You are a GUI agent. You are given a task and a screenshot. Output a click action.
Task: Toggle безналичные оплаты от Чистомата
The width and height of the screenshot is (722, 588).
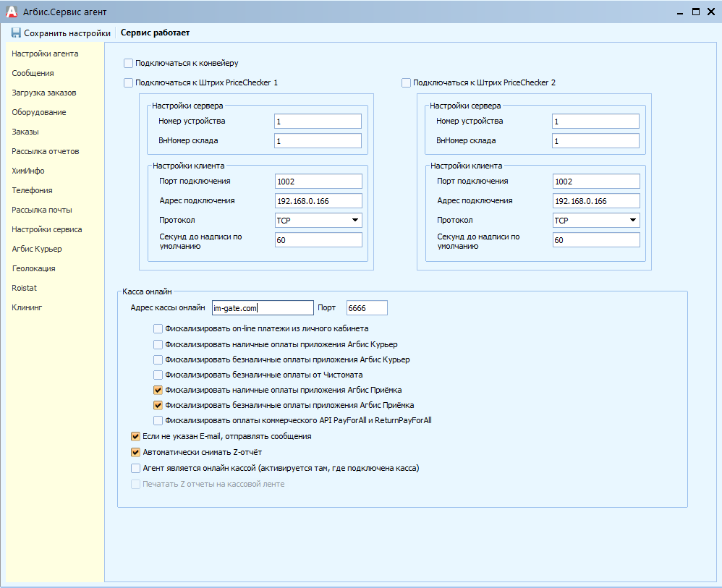(x=158, y=375)
